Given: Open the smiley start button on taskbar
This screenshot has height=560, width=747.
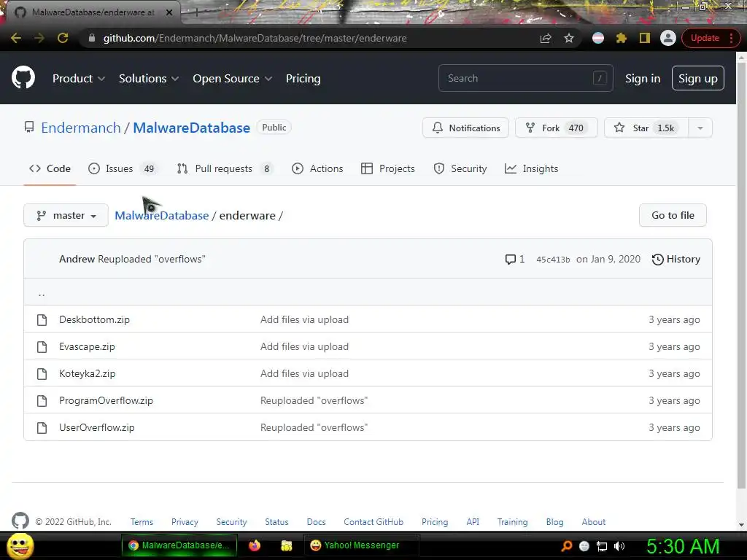Looking at the screenshot, I should 20,545.
